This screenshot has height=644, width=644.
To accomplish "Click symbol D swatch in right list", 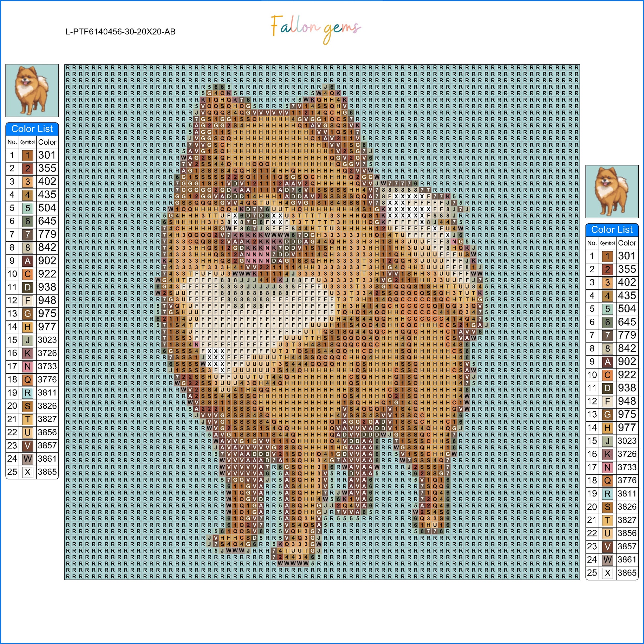I will click(607, 388).
